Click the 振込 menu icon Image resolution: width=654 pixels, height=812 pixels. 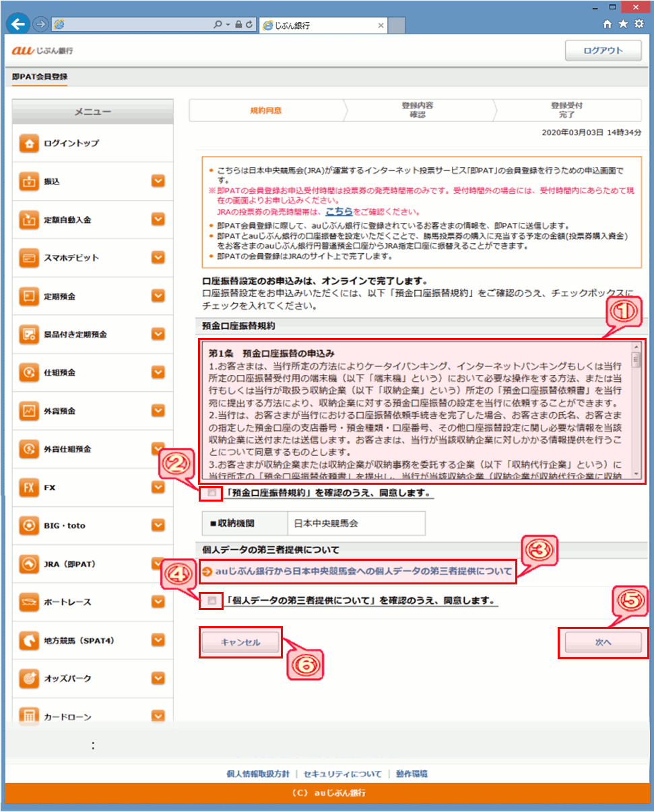[x=28, y=182]
